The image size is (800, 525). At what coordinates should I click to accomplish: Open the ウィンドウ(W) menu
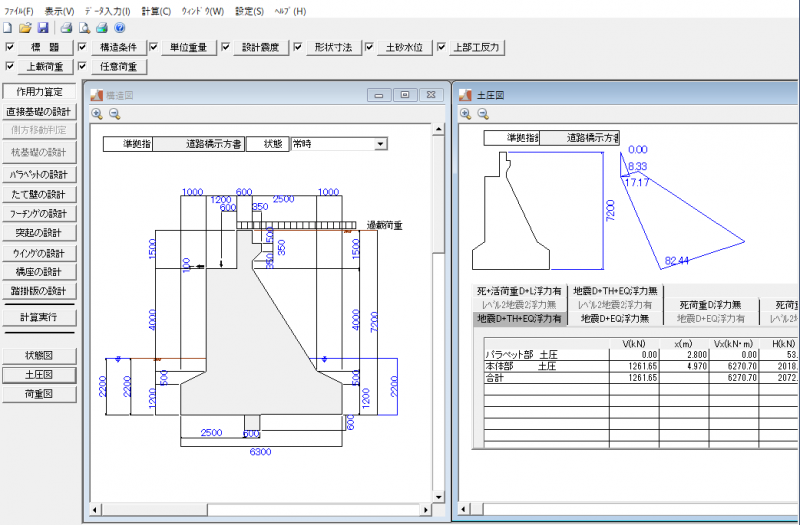point(203,11)
